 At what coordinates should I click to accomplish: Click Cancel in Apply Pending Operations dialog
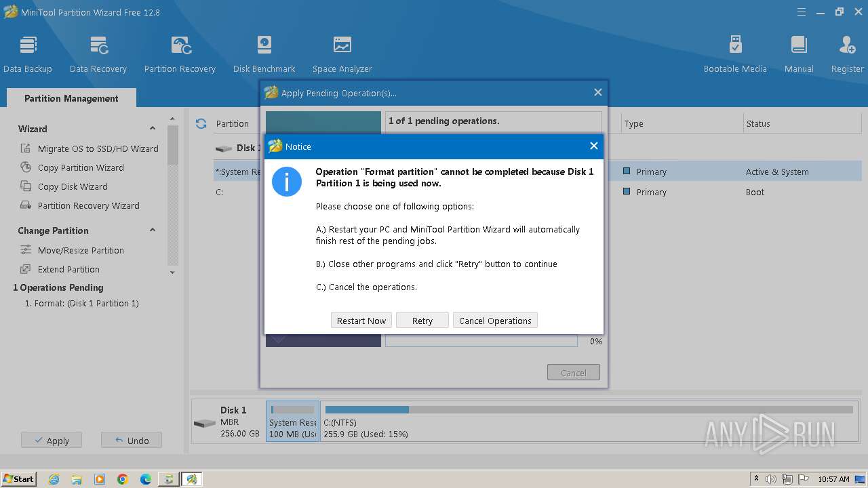pyautogui.click(x=574, y=373)
